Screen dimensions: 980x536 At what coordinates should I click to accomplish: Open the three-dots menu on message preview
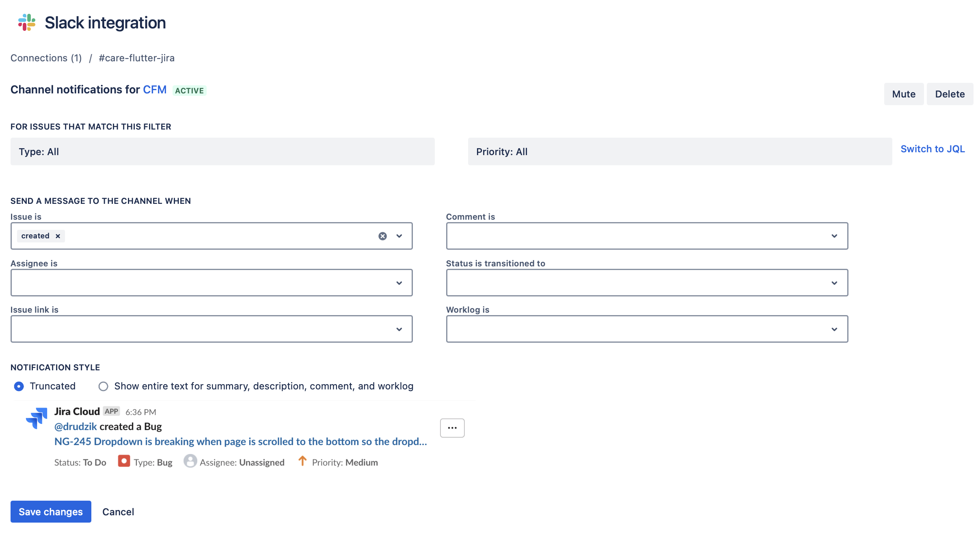point(452,428)
